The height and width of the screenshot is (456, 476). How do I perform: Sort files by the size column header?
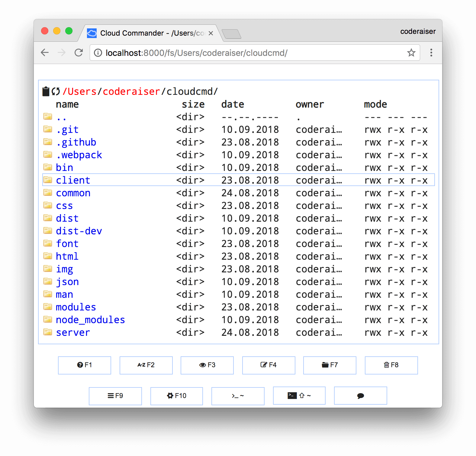click(x=193, y=104)
